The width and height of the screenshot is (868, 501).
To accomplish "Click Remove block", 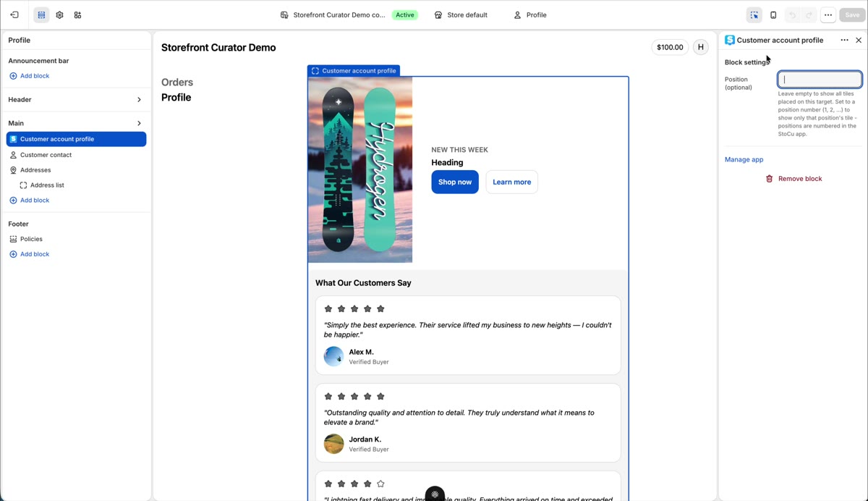I will pos(793,179).
